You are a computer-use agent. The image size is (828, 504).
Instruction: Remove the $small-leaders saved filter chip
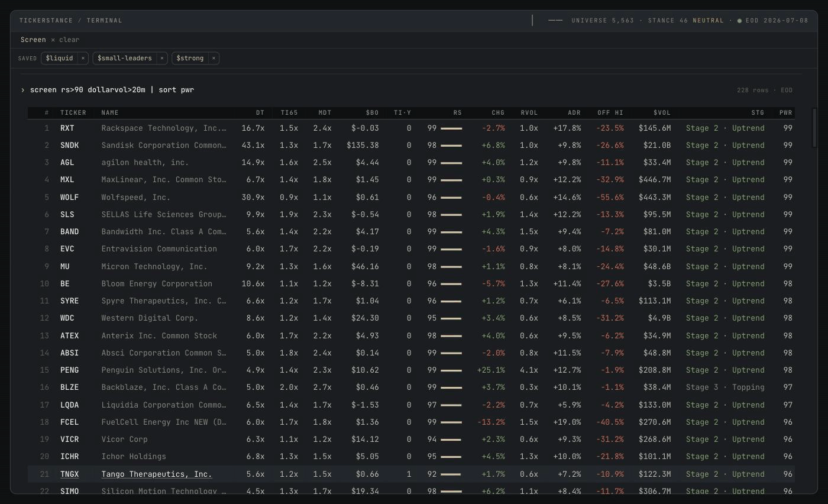coord(161,58)
